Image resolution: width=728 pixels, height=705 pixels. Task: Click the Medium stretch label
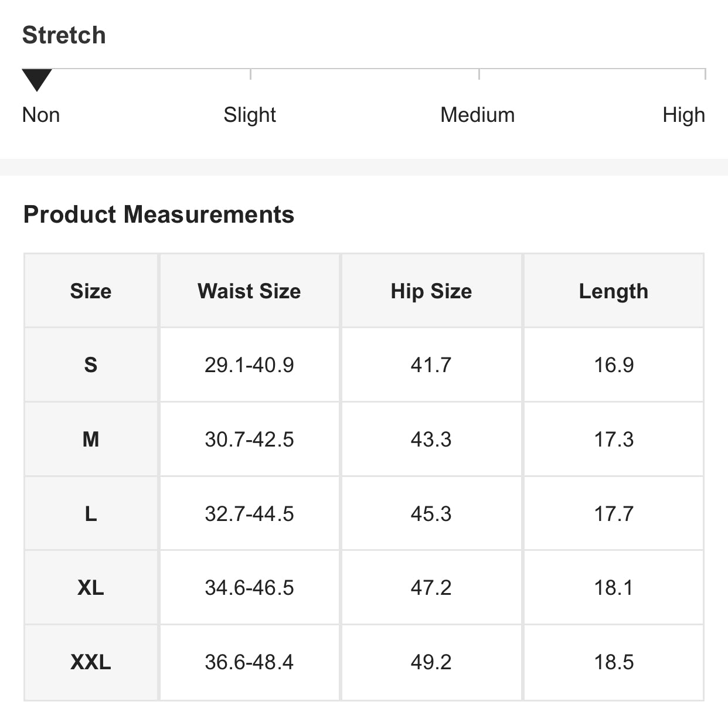click(x=478, y=115)
